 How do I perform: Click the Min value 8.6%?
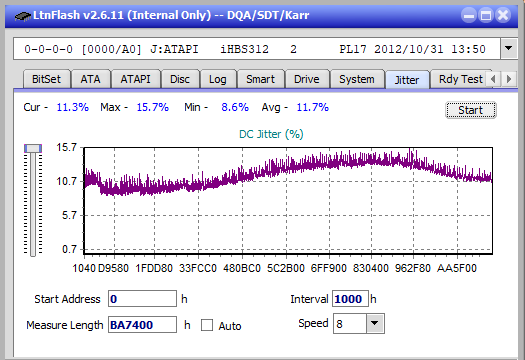(x=235, y=107)
